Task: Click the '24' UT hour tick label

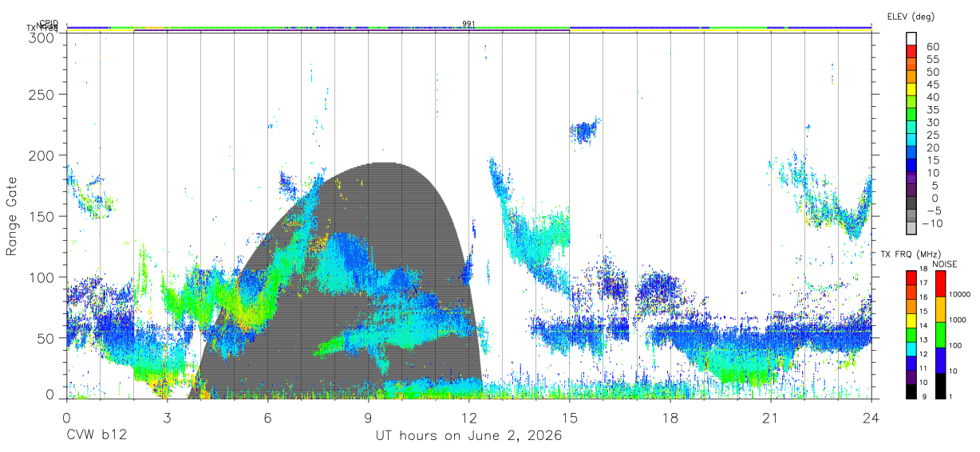Action: pos(871,418)
